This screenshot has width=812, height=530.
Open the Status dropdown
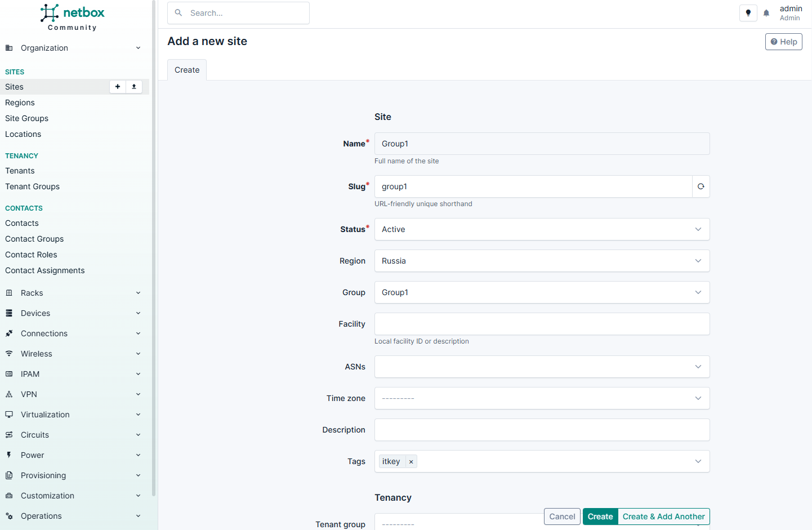click(541, 229)
